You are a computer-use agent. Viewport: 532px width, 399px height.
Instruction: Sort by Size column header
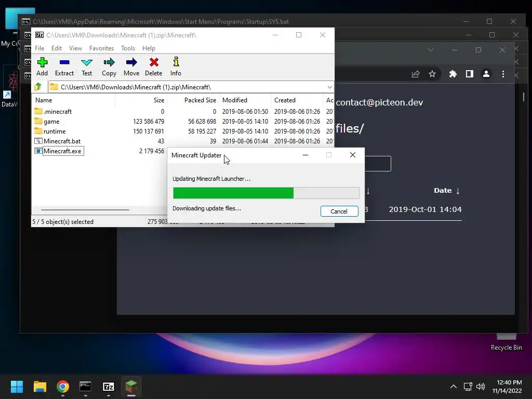[141, 100]
